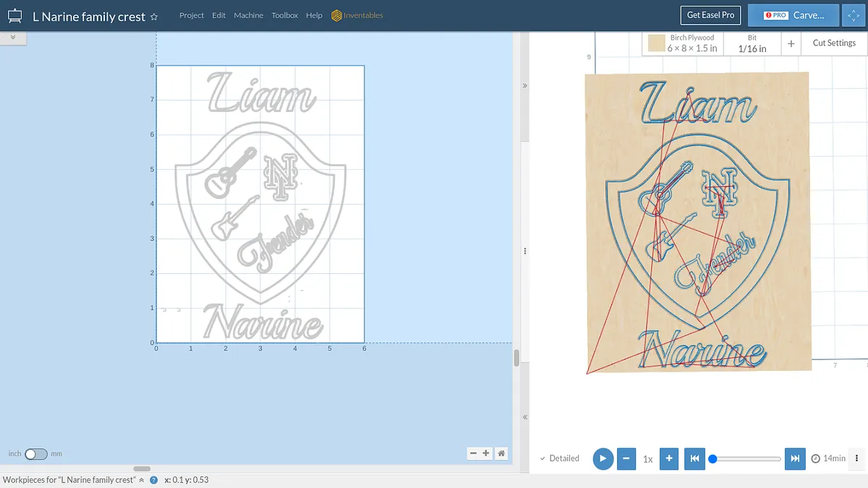Zoom out the design canvas with the minus button

click(473, 453)
